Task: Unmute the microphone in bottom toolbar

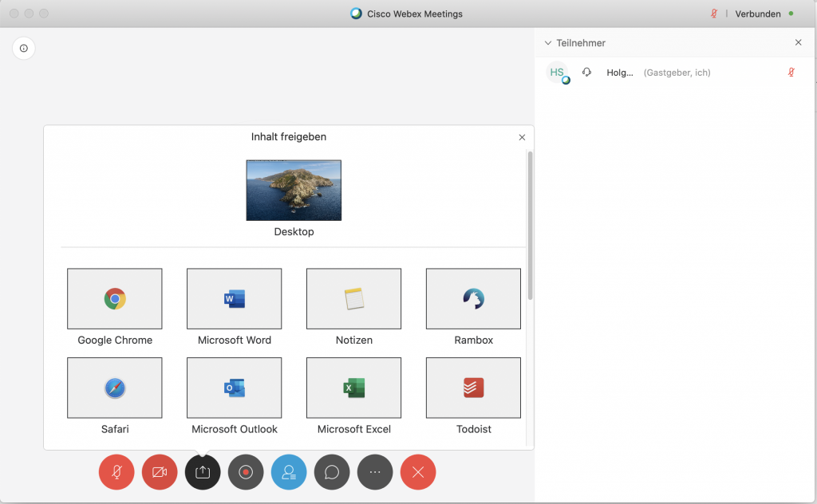Action: click(116, 472)
